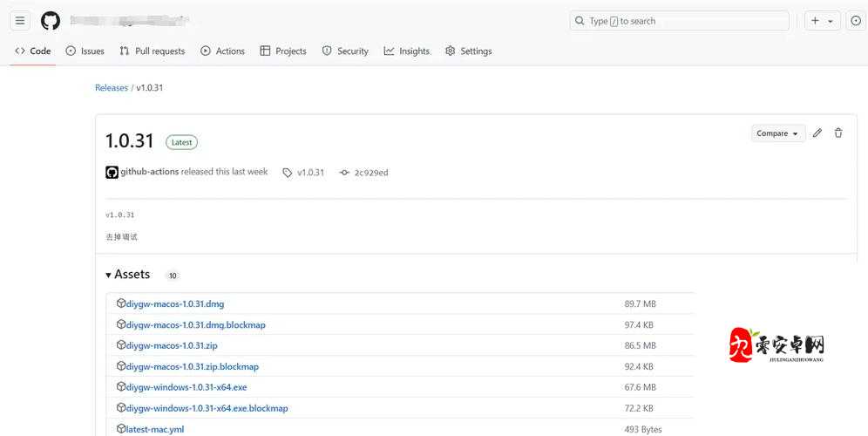Open the Insights tab
868x436 pixels.
[407, 51]
